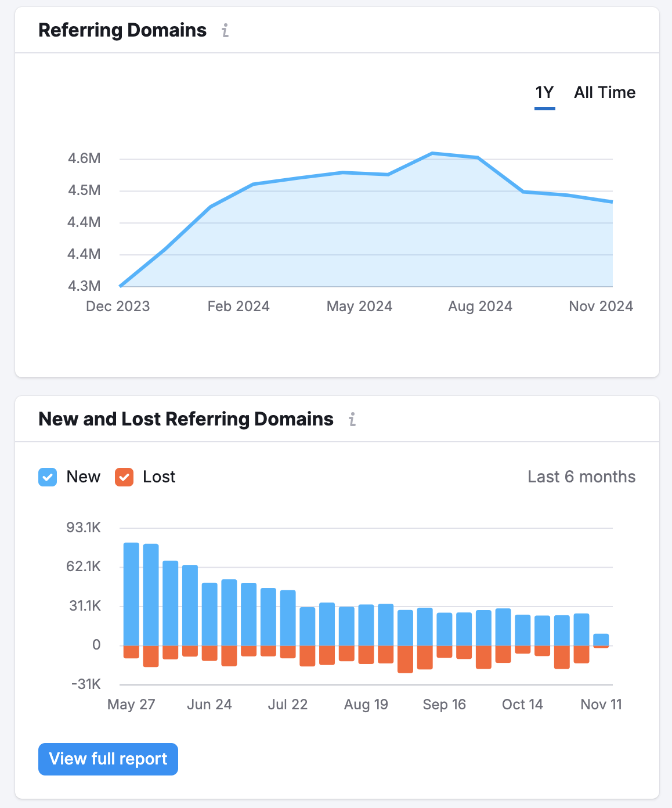This screenshot has width=672, height=808.
Task: Click the Dec 2023 axis label
Action: [118, 306]
